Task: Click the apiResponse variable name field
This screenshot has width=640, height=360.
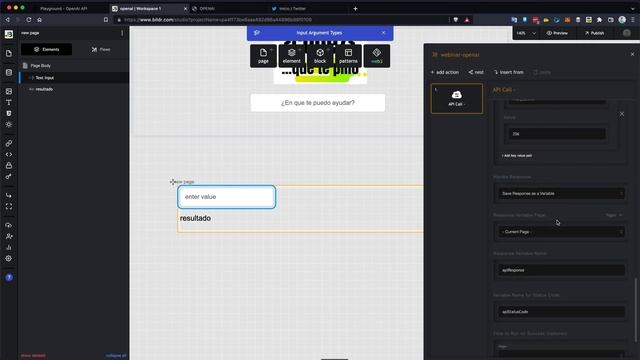Action: click(x=561, y=270)
